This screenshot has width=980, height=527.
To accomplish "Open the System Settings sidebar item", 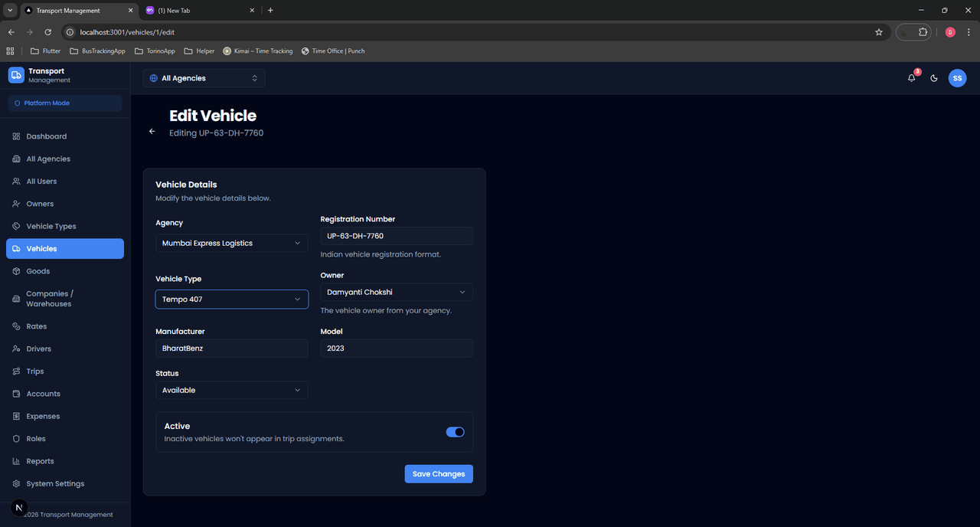I will point(65,484).
